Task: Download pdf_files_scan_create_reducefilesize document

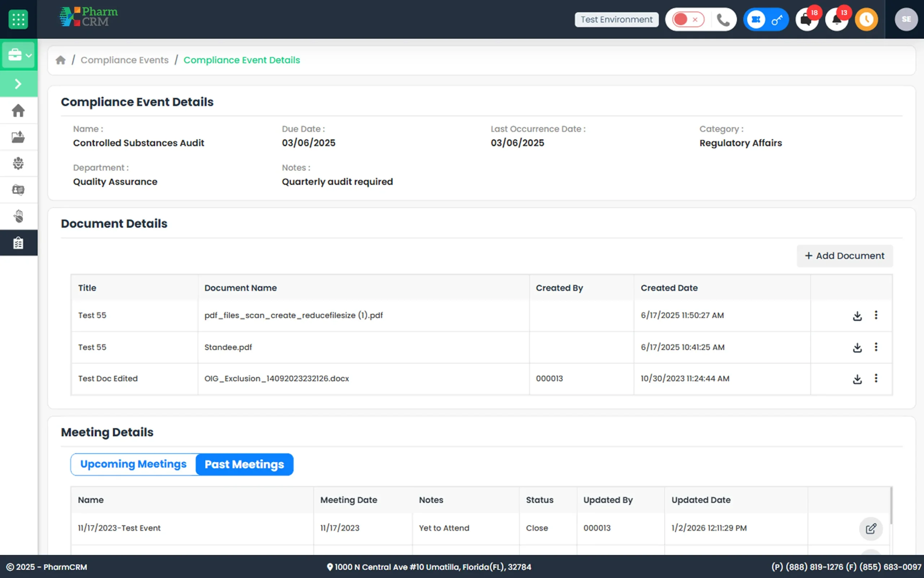Action: (857, 316)
